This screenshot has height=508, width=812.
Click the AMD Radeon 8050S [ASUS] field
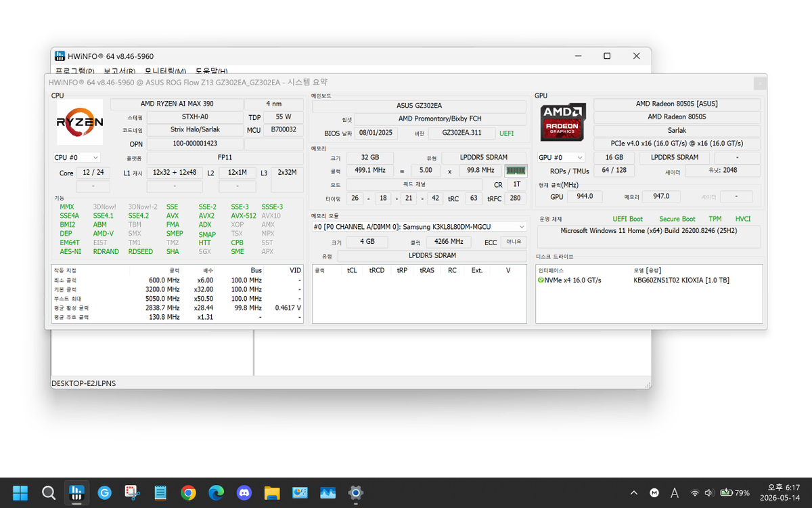click(x=677, y=104)
